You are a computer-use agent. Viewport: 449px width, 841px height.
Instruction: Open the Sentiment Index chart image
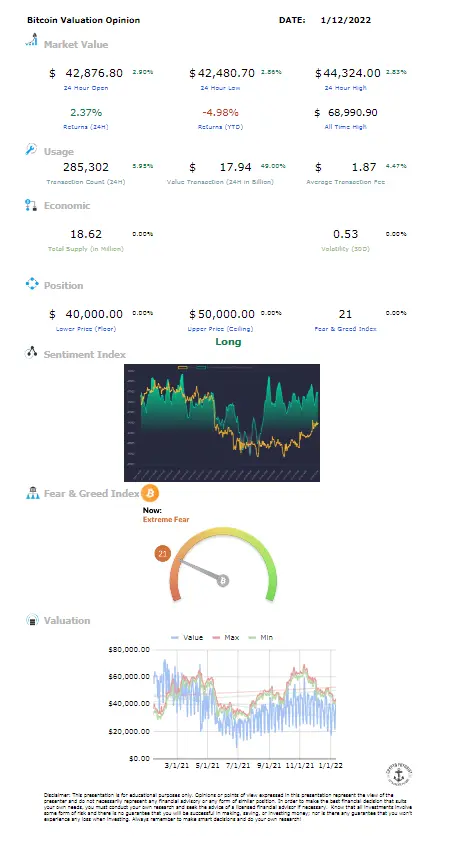(x=222, y=423)
